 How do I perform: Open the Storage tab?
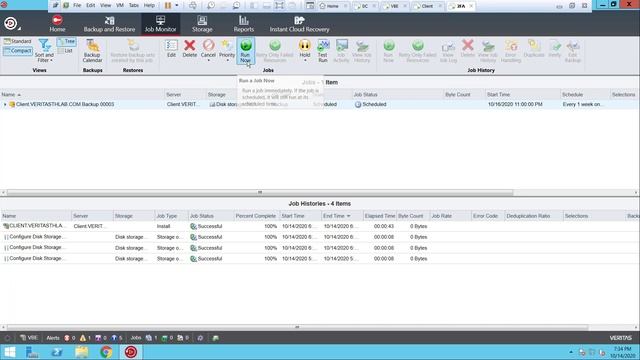click(202, 24)
